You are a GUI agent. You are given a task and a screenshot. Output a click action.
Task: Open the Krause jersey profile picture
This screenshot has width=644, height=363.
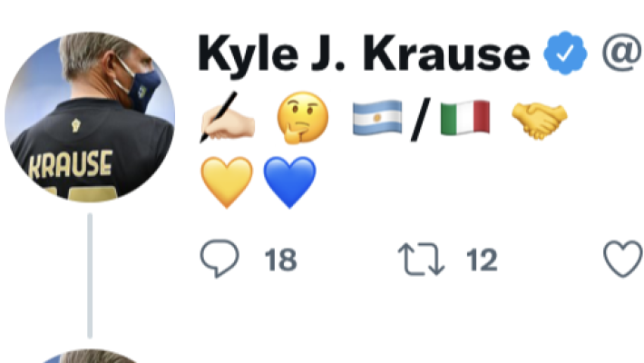(x=89, y=117)
